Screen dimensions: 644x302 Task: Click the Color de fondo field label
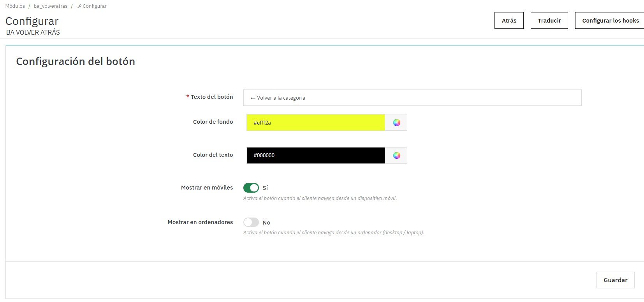point(213,122)
